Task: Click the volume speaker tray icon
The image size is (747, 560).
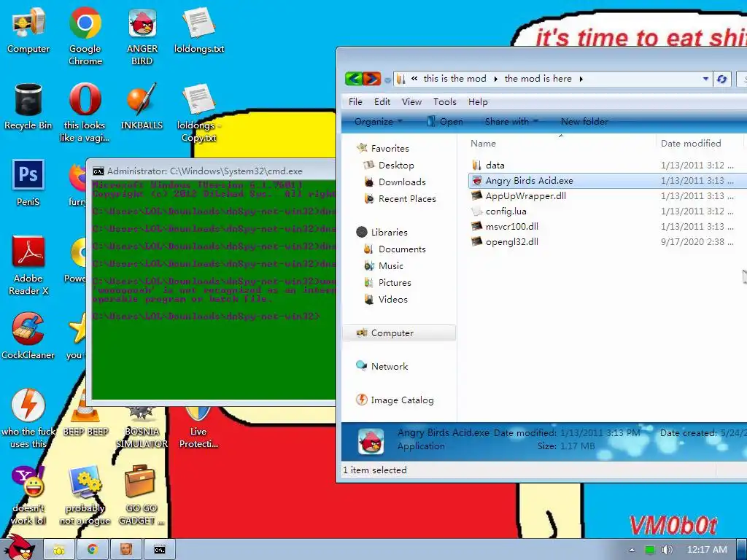Action: click(x=667, y=550)
